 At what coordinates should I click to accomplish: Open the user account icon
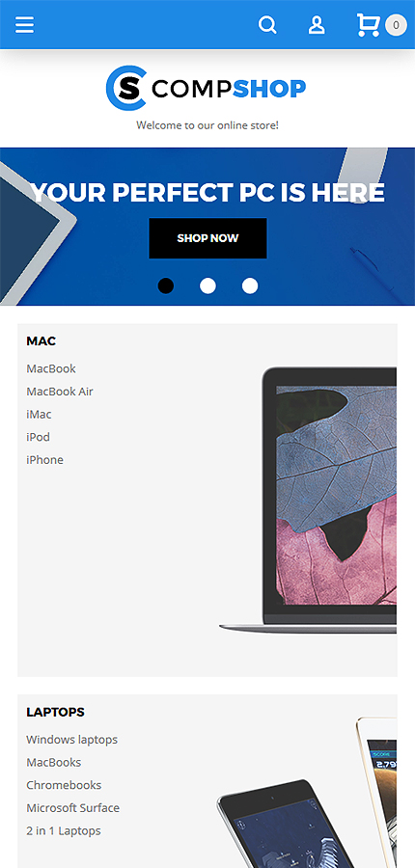[x=317, y=25]
